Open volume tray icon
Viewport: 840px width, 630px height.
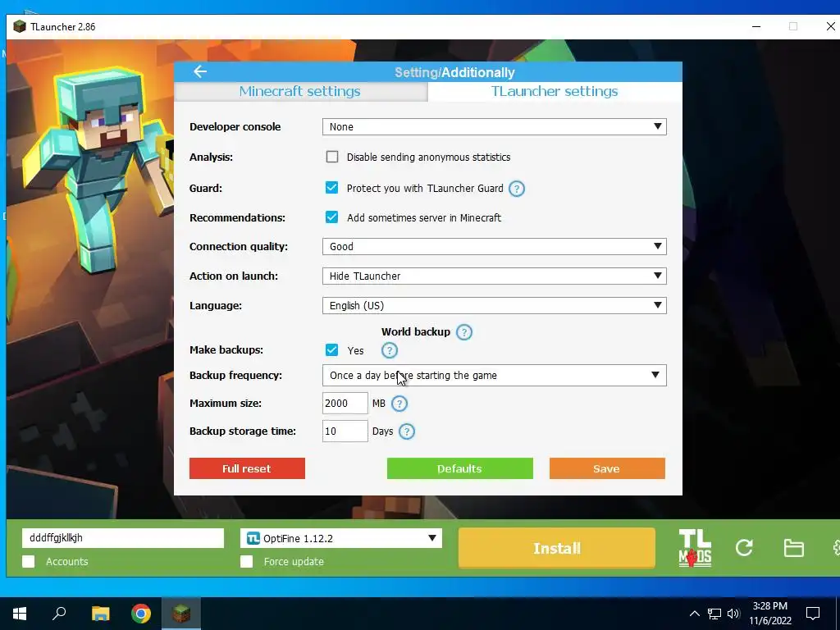click(733, 614)
